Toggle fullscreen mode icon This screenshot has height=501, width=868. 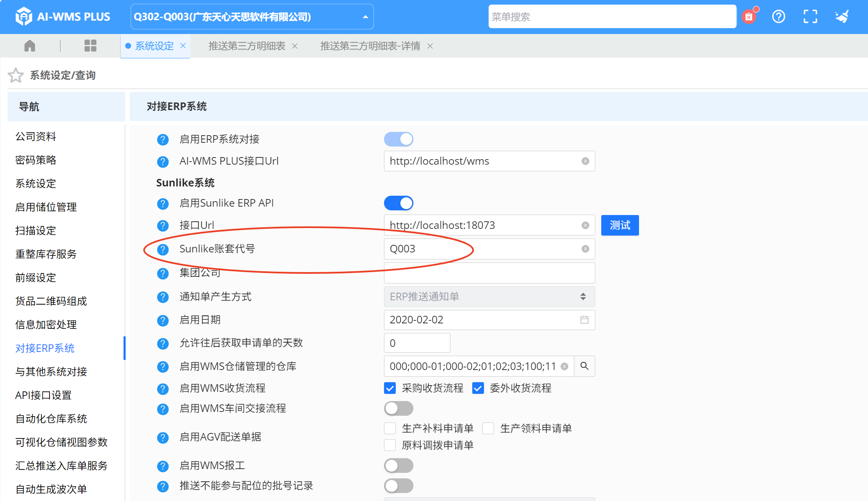point(810,17)
